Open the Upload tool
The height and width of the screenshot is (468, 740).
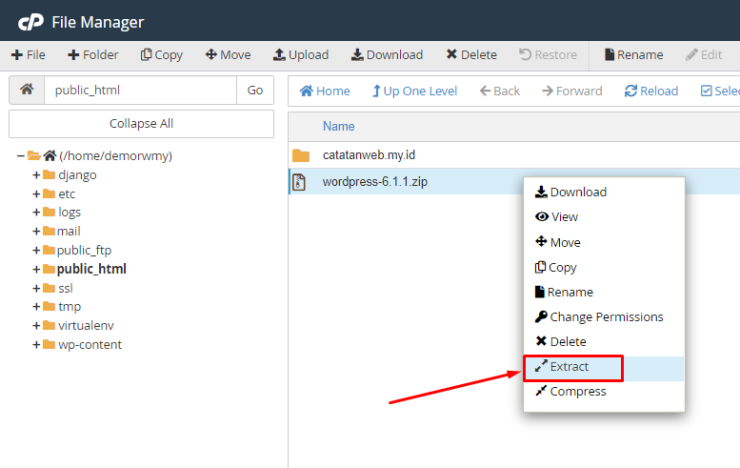click(301, 55)
